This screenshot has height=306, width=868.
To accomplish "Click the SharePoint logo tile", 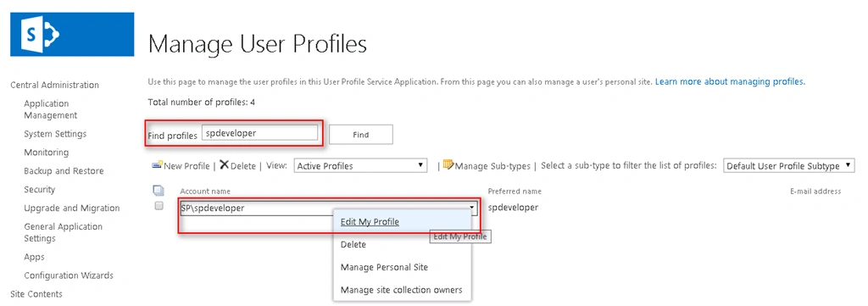I will (x=72, y=34).
